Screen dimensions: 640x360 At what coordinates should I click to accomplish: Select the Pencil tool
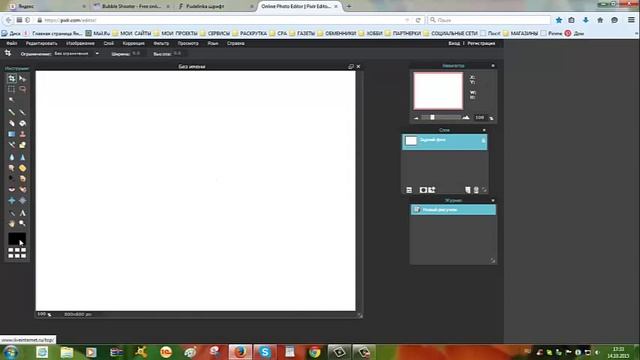(x=11, y=112)
